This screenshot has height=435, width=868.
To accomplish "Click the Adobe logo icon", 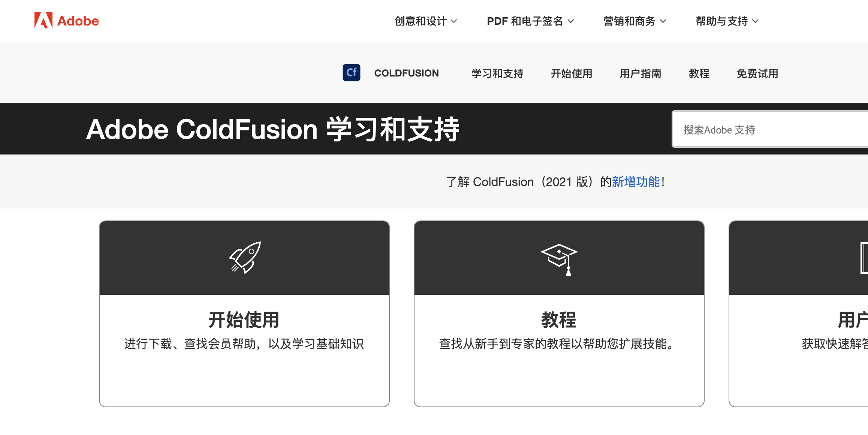I will click(43, 20).
